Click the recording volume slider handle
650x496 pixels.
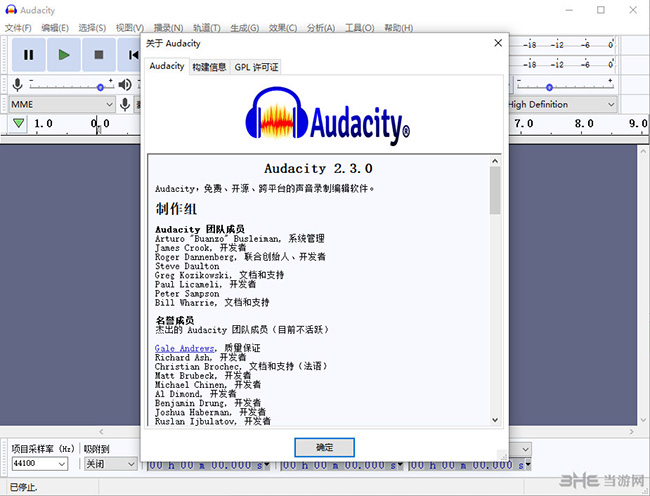(x=100, y=87)
